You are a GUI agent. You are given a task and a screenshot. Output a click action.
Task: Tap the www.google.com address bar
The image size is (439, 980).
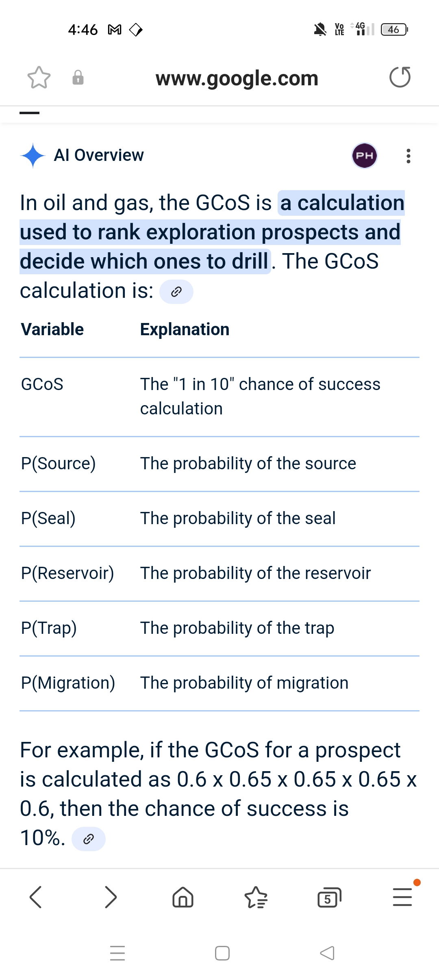tap(237, 78)
